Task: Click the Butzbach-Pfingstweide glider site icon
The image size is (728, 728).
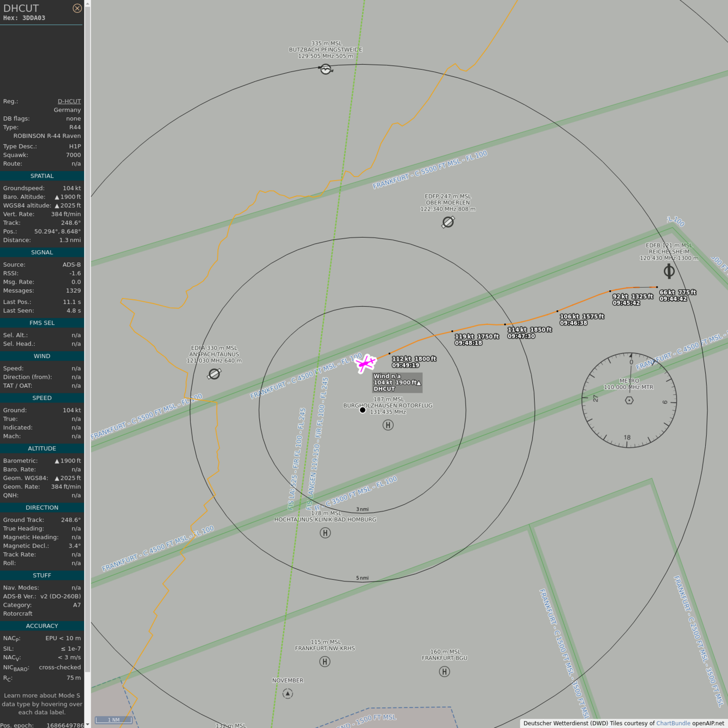Action: pos(326,69)
